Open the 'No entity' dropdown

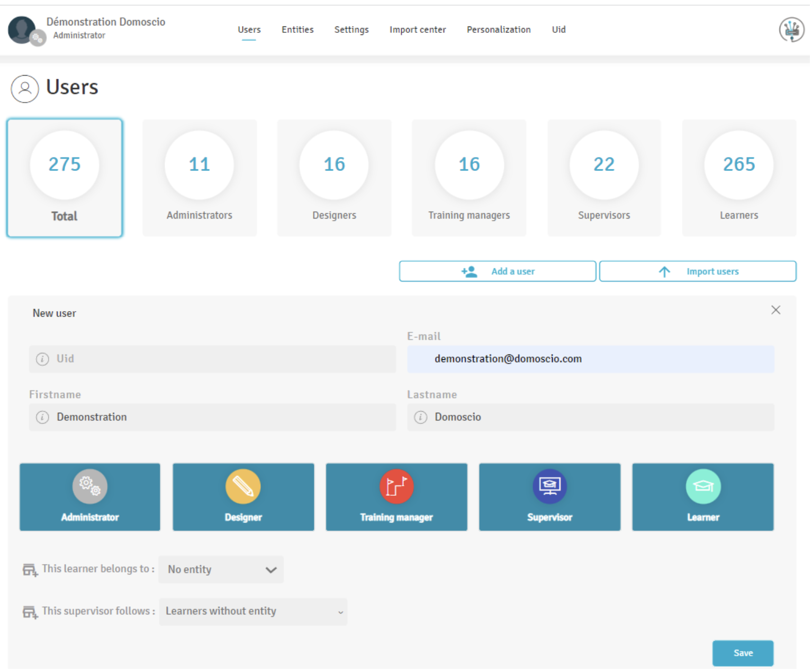click(x=221, y=570)
